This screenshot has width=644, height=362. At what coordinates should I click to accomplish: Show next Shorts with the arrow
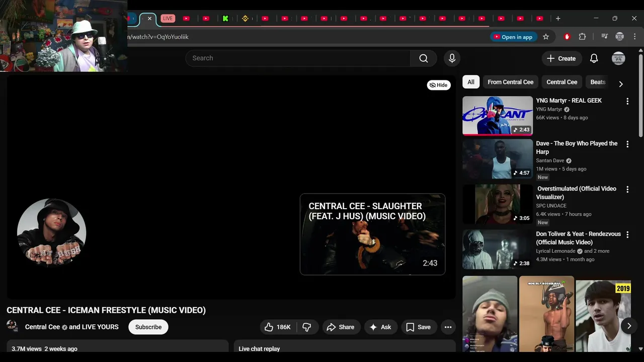(629, 326)
